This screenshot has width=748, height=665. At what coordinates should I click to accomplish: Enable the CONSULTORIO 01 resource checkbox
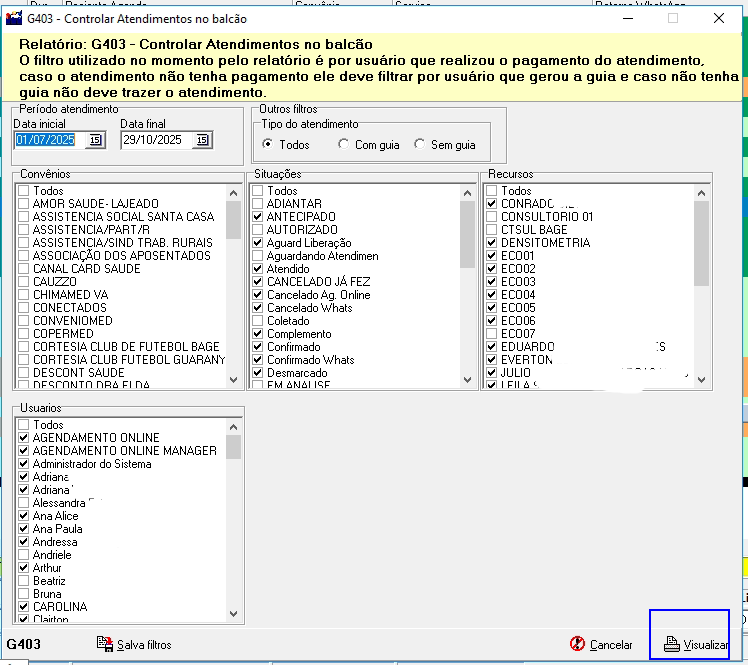(491, 217)
